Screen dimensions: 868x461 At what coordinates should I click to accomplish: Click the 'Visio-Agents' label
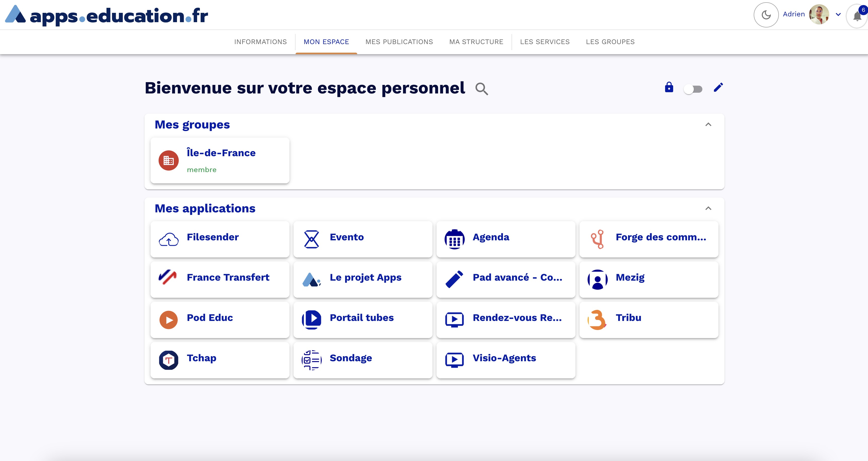coord(504,358)
